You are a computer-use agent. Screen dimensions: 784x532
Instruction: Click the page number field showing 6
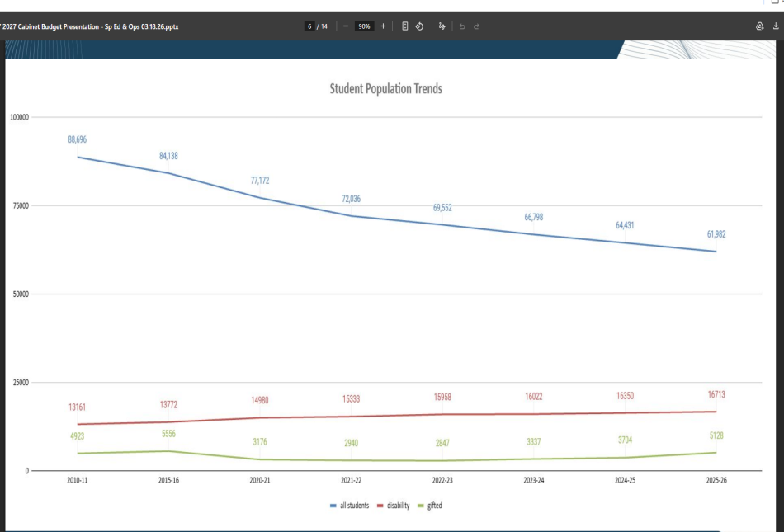(x=310, y=26)
